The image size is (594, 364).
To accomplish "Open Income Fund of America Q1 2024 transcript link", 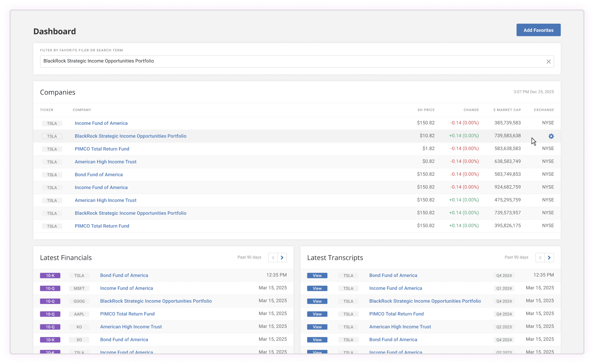I will tap(396, 288).
